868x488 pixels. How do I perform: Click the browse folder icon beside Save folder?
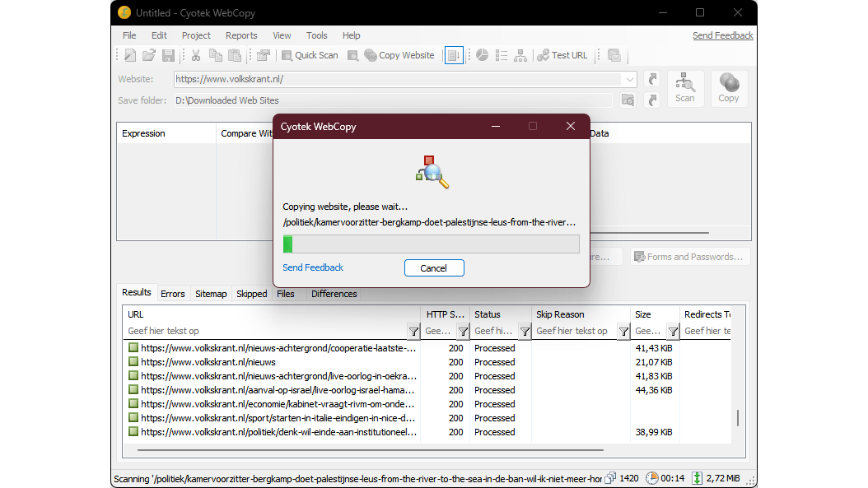[x=628, y=100]
